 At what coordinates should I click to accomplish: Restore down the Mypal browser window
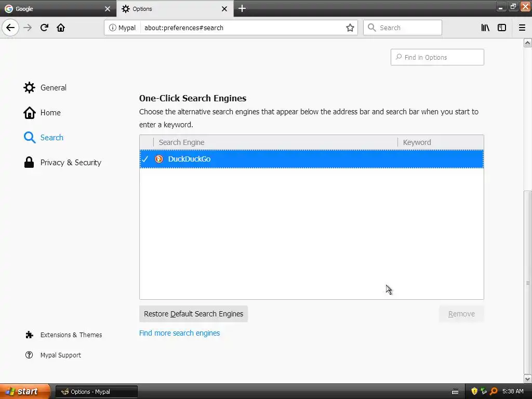[513, 7]
